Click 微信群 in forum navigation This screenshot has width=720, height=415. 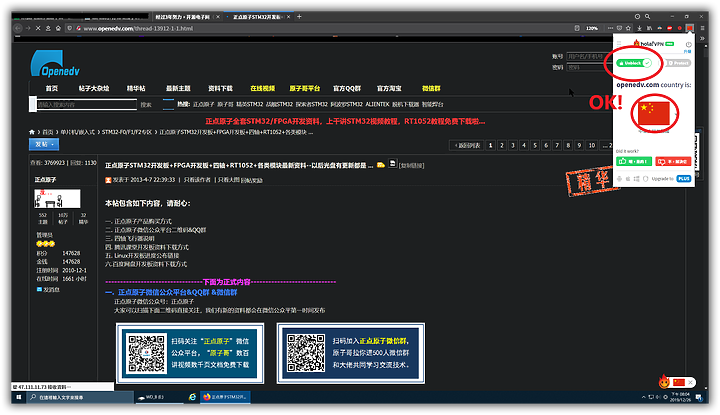pos(431,88)
